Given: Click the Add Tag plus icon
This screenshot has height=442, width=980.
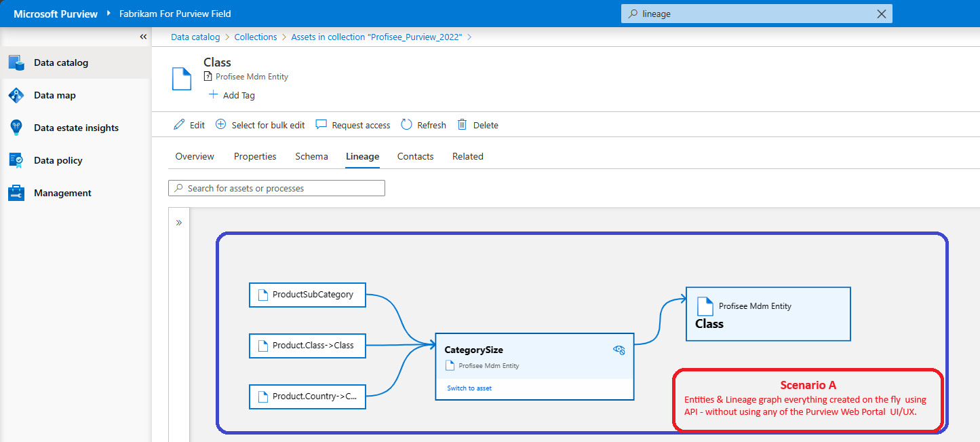Looking at the screenshot, I should 213,94.
